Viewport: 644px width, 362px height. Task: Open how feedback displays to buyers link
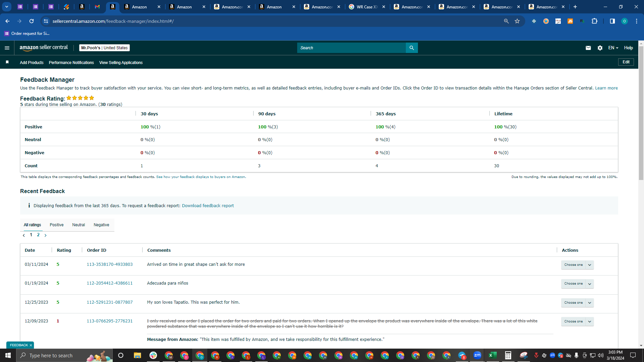(x=201, y=177)
